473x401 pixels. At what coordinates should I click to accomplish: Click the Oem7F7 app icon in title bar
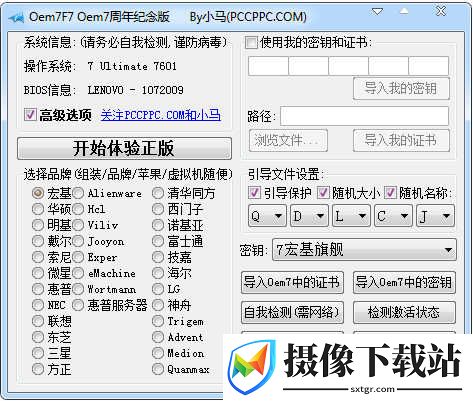point(16,17)
